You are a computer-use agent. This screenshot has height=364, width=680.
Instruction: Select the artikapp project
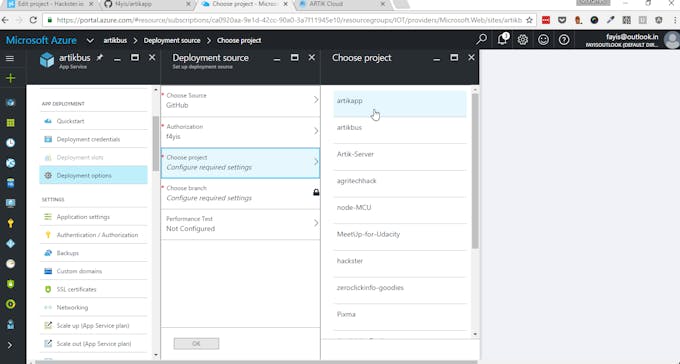[400, 104]
